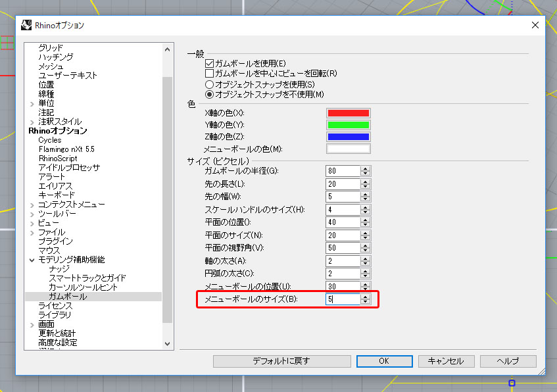557x392 pixels.
Task: Expand the 単位 tree node
Action: click(x=32, y=104)
